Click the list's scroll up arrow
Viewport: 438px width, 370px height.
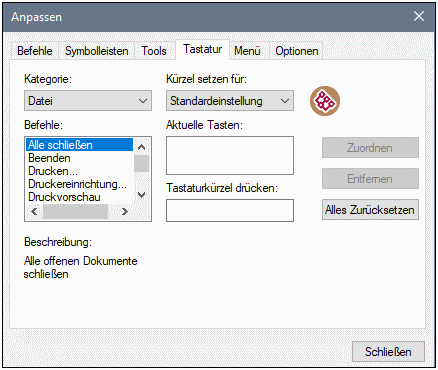coord(142,147)
